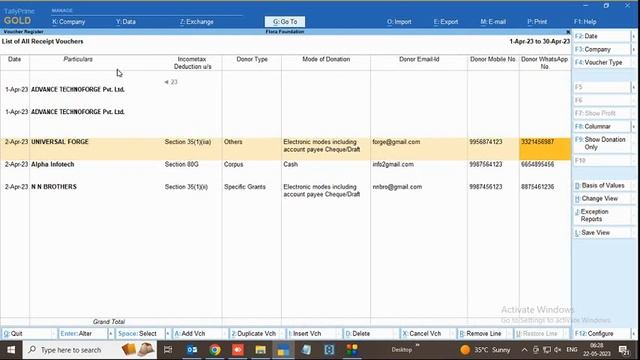Click D: Delete in the bottom bar

pyautogui.click(x=369, y=333)
